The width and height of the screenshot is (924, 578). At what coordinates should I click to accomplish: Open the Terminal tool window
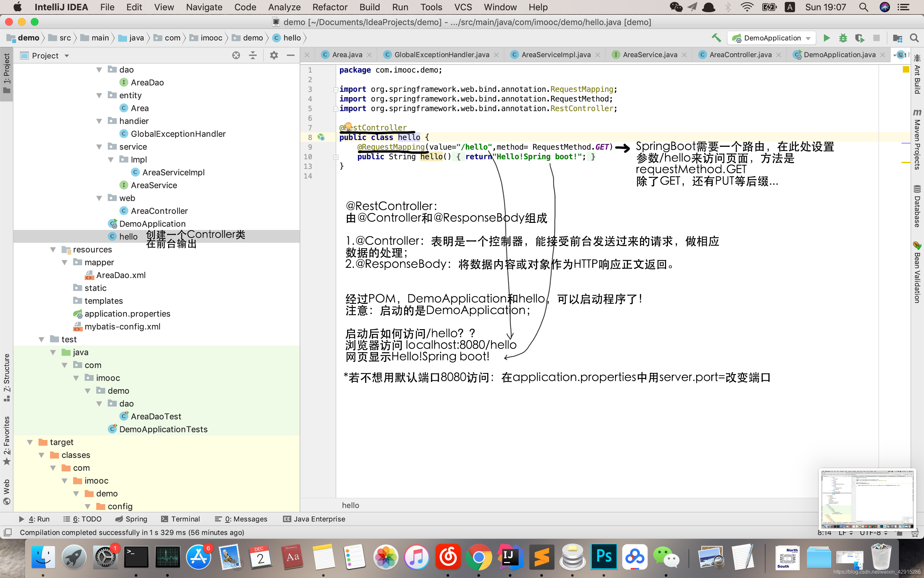point(181,519)
